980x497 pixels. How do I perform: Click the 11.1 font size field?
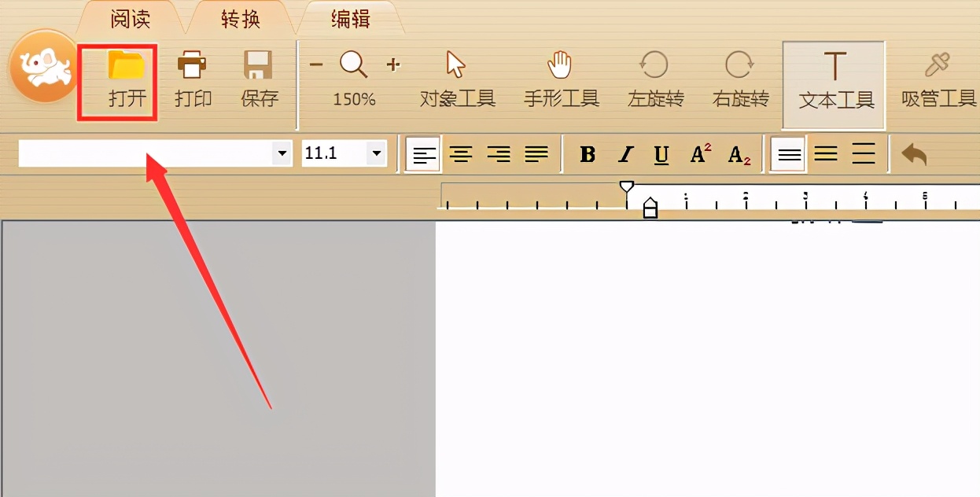[334, 153]
